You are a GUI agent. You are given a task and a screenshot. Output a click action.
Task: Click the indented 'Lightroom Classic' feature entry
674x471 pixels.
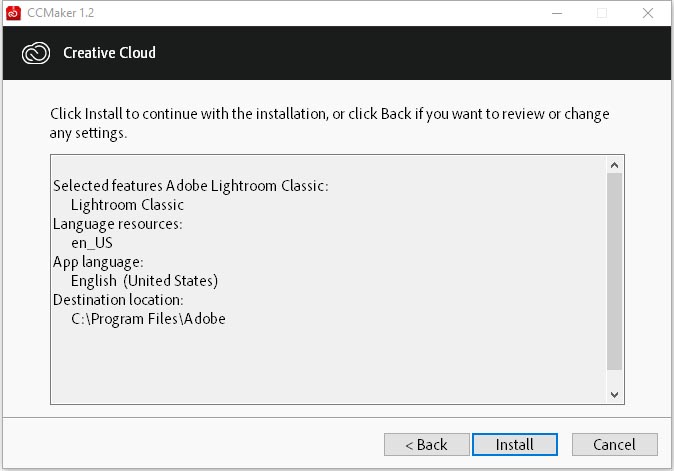click(127, 205)
